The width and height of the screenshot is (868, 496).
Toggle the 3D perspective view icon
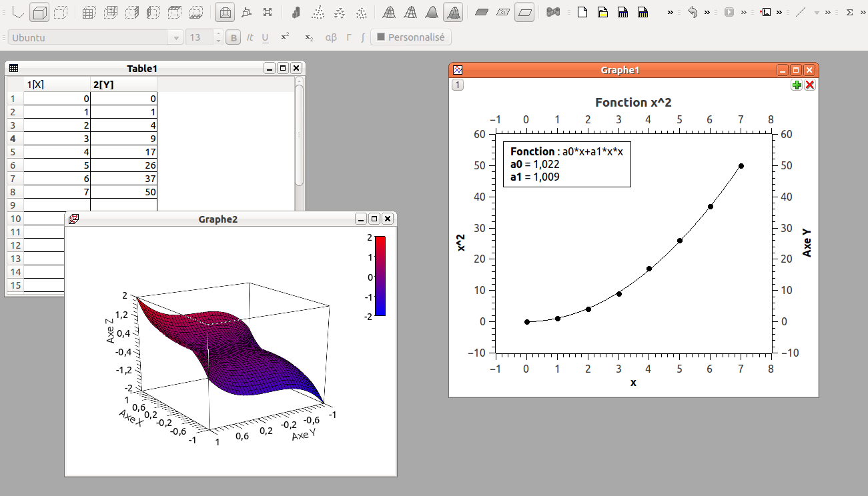[x=226, y=12]
